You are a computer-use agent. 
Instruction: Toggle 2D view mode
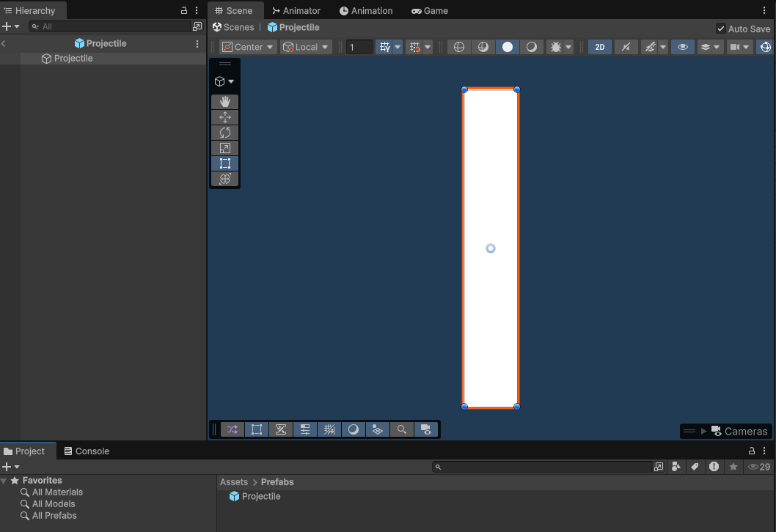[x=600, y=47]
